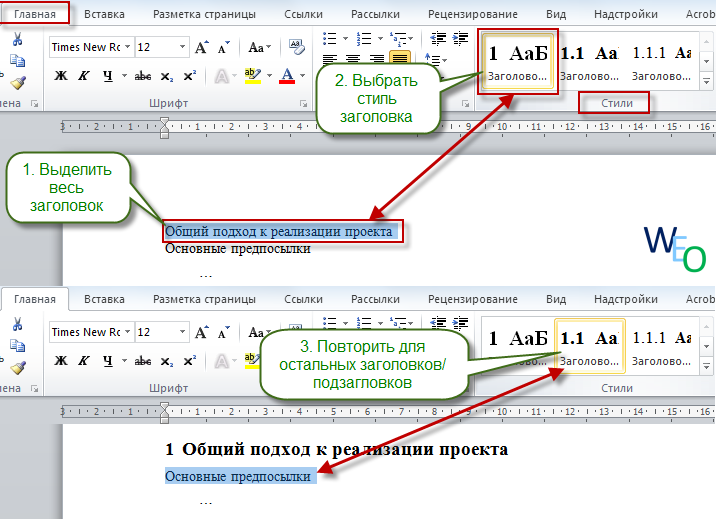Toggle Bold Ж in the top ribbon
The image size is (716, 519).
pyautogui.click(x=61, y=76)
